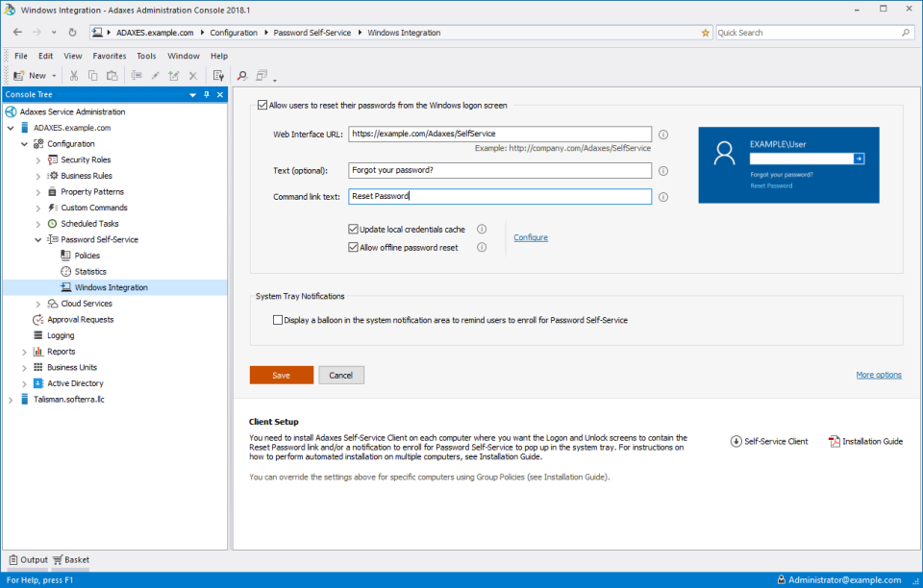This screenshot has width=923, height=588.
Task: Open the Quick Search magnifier icon
Action: (x=905, y=32)
